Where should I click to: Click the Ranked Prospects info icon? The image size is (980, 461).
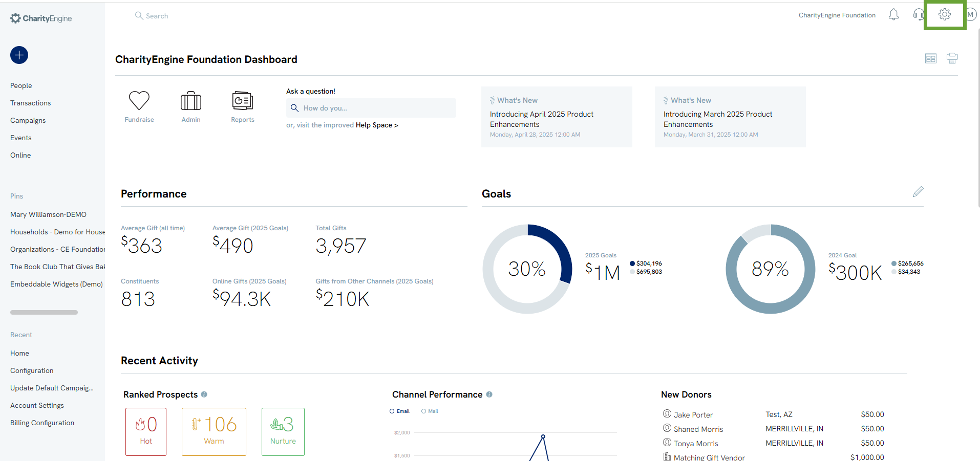(x=204, y=394)
